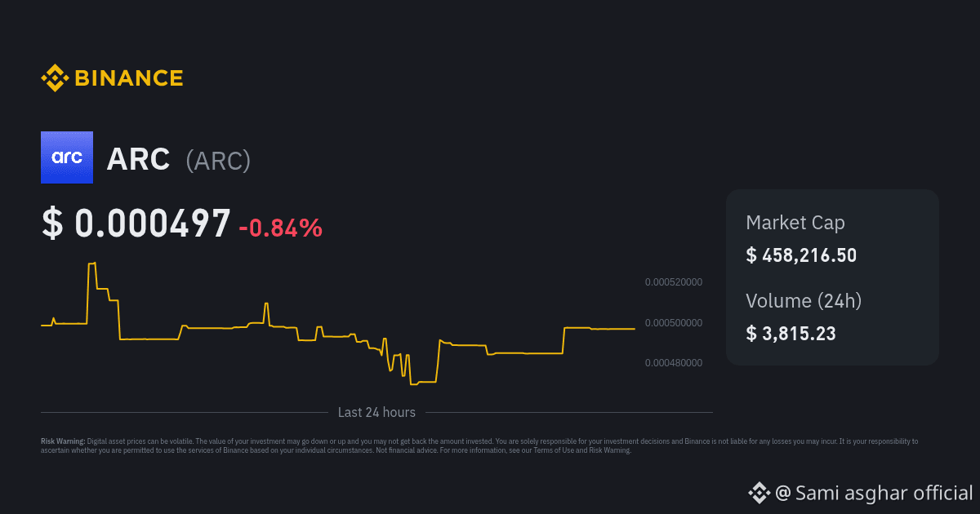The width and height of the screenshot is (980, 514).
Task: Click the bold Risk Warning heading
Action: (63, 441)
